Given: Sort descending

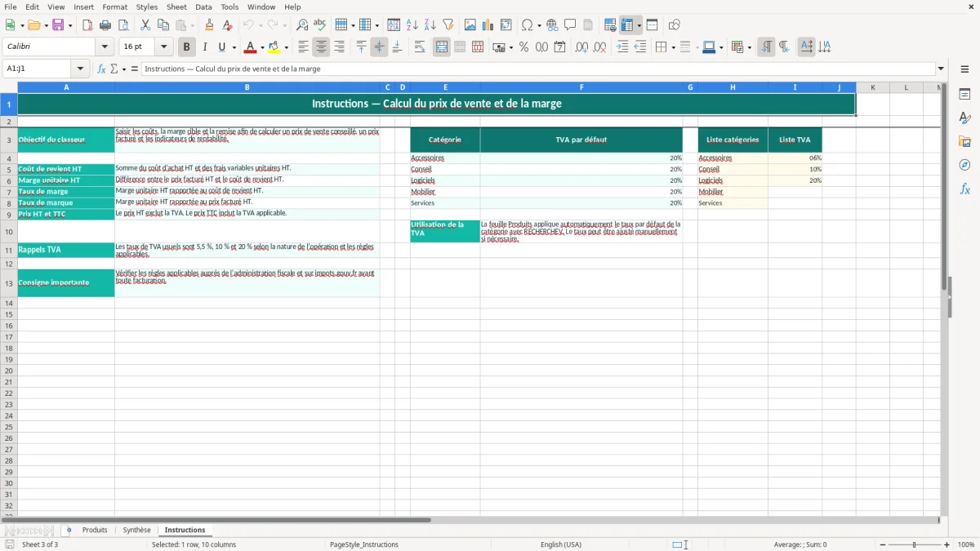Looking at the screenshot, I should coord(430,25).
